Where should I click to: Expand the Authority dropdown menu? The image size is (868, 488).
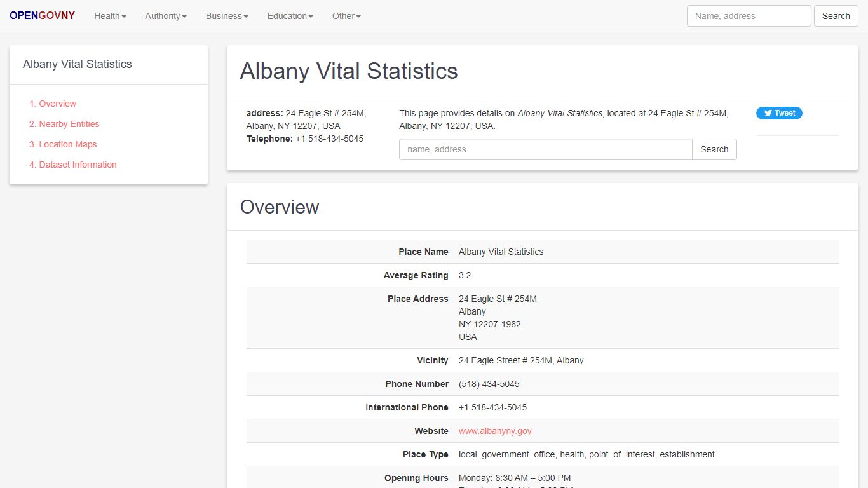pos(166,16)
